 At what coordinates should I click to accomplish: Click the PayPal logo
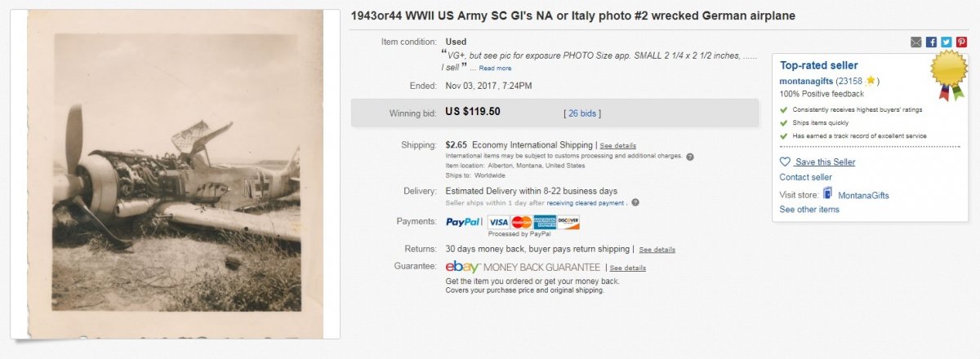point(464,221)
